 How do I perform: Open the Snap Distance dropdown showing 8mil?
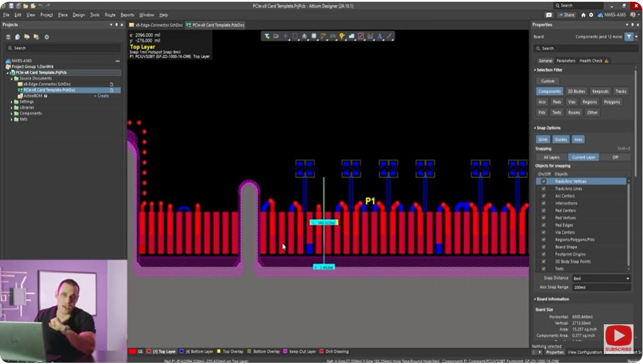point(629,277)
